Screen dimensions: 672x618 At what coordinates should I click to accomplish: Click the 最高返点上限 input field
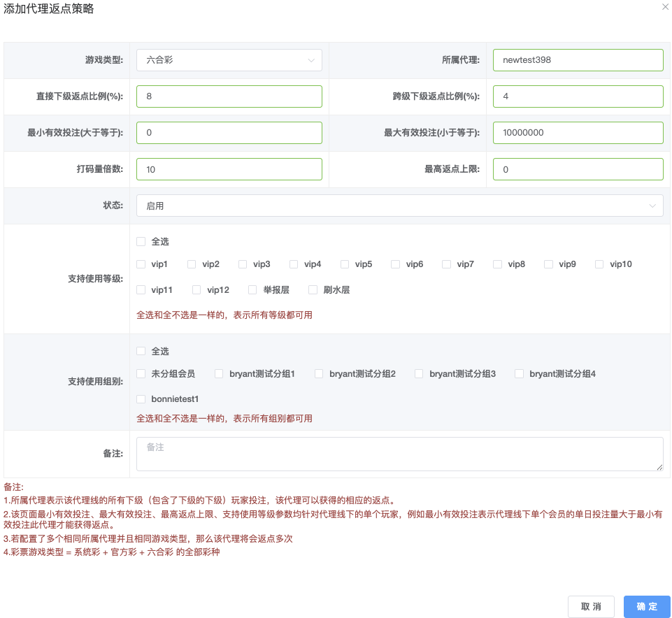pos(578,169)
